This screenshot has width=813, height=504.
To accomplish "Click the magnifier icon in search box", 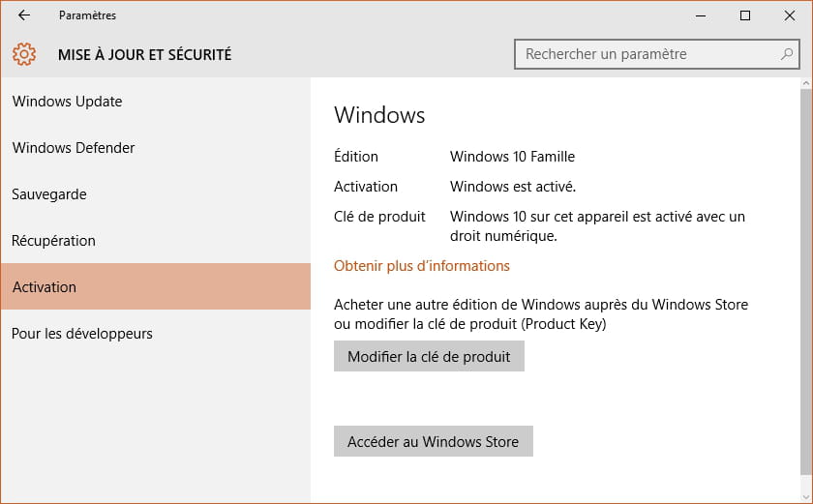I will point(787,54).
